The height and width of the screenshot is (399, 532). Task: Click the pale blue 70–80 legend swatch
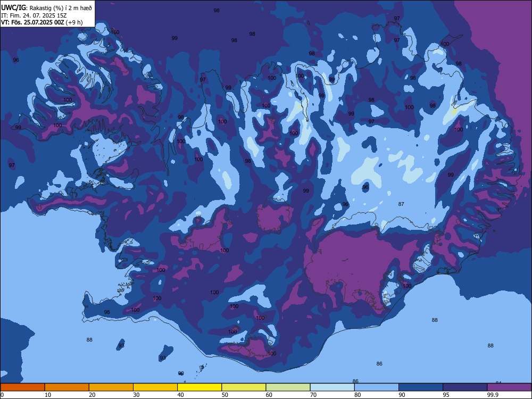[x=332, y=387]
